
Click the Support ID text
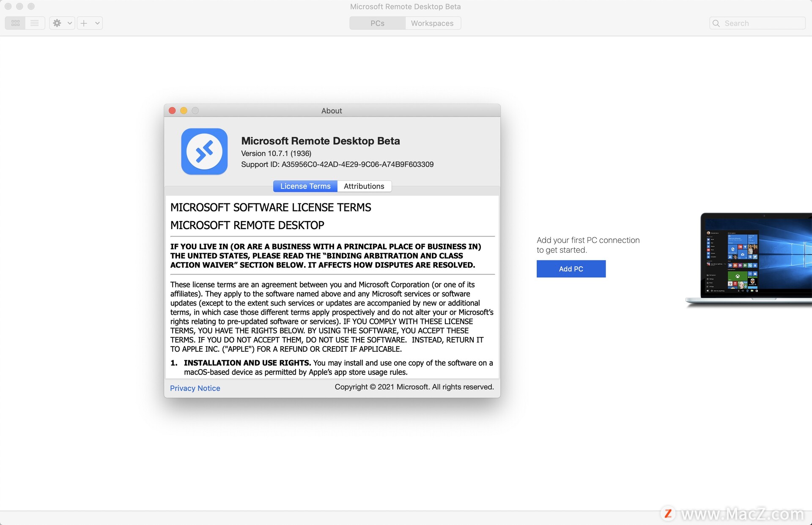[337, 164]
